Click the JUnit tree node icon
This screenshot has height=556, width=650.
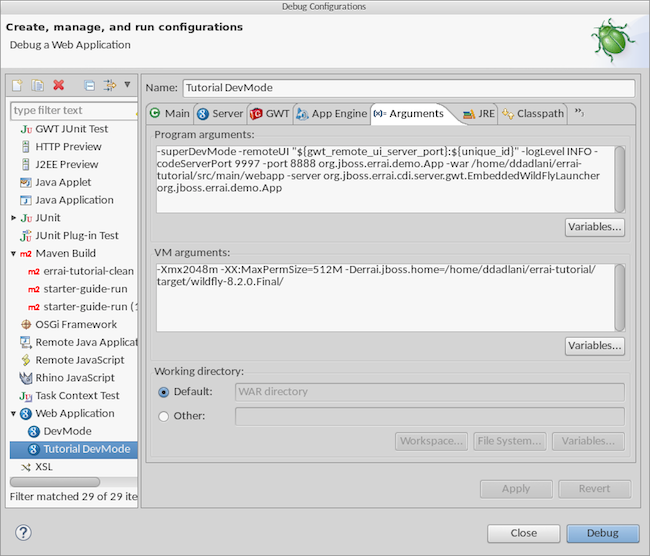[26, 218]
